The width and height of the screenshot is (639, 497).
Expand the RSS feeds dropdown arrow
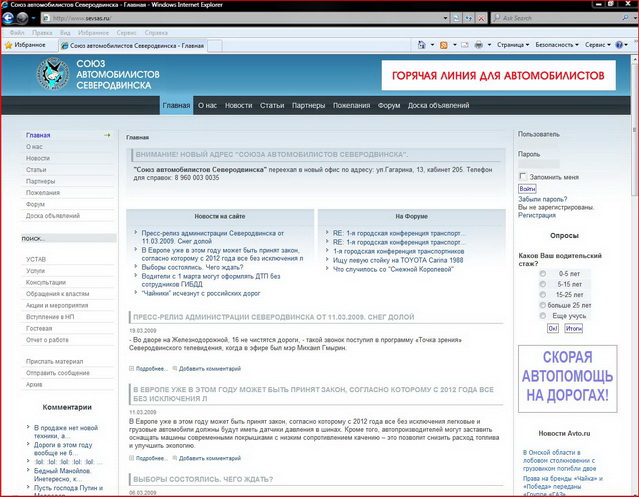pyautogui.click(x=454, y=45)
